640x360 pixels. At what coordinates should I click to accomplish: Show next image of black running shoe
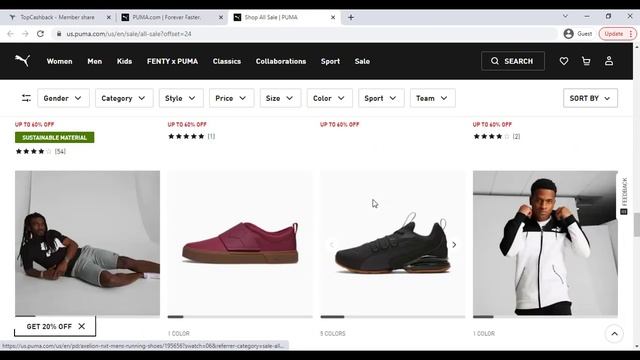coord(454,244)
